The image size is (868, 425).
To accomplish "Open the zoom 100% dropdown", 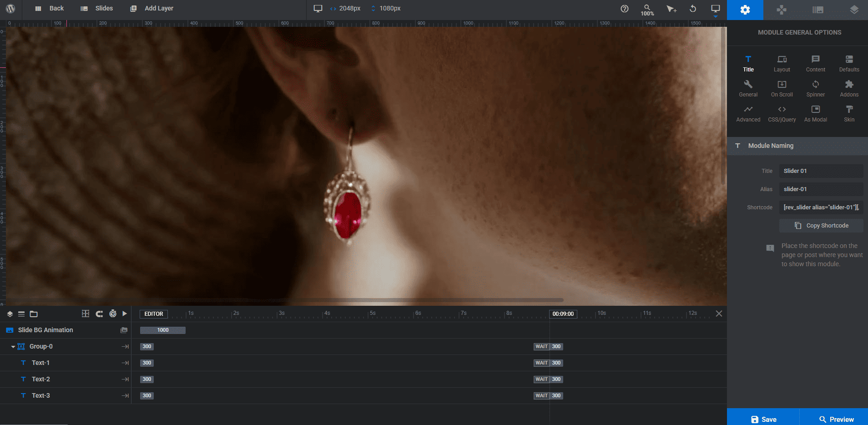I will 647,10.
